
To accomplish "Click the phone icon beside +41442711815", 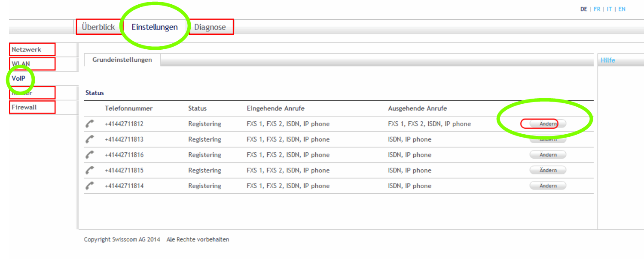I will click(89, 170).
